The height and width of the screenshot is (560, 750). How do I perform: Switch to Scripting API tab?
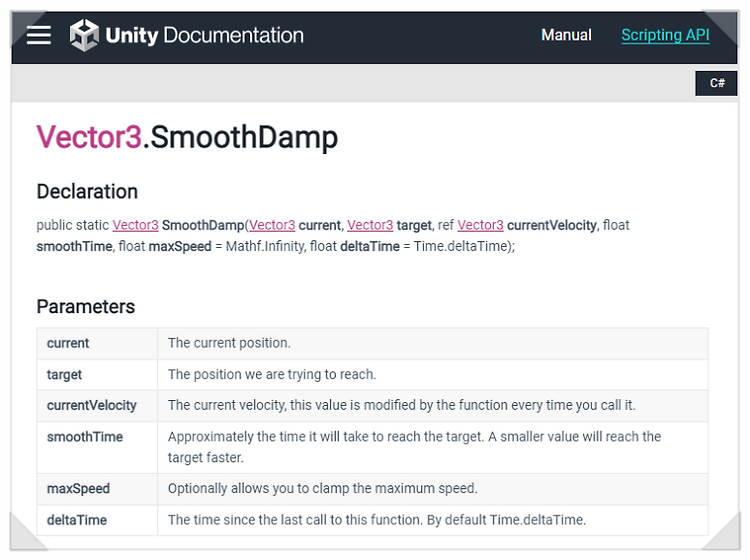click(x=665, y=35)
